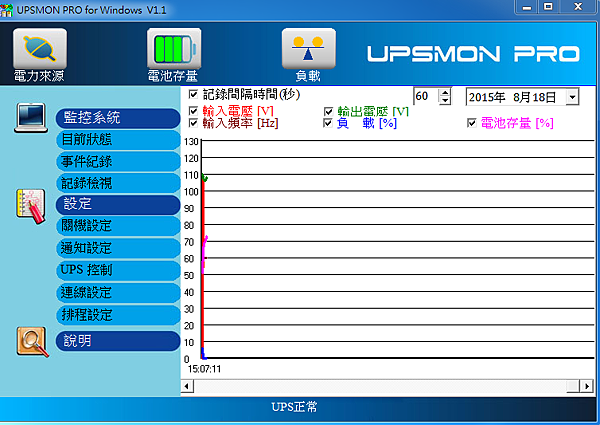Toggle the 電池存量 [%] checkbox
Screen dimensions: 600x425
tap(472, 123)
